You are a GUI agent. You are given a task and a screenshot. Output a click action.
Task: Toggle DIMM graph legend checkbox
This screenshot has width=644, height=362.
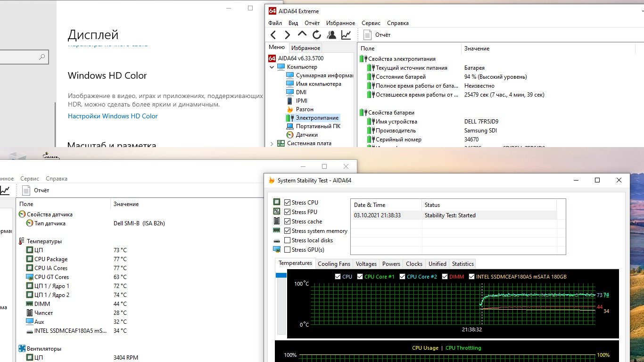(445, 277)
